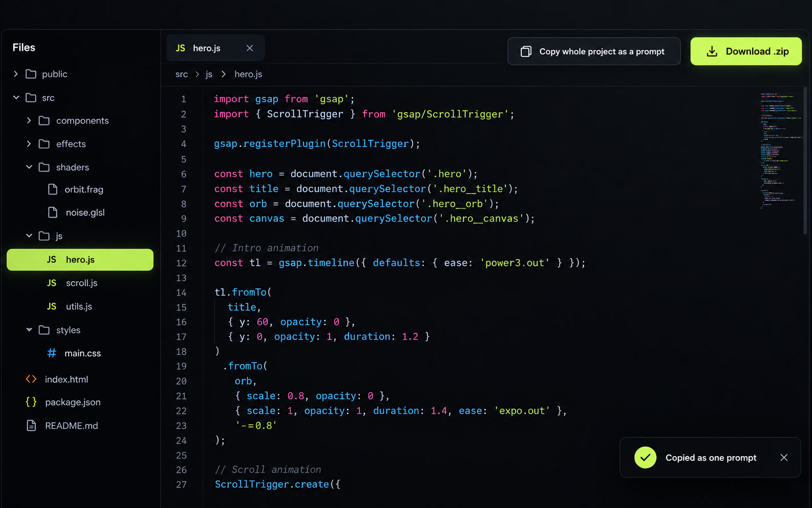Click the effects folder label

click(x=71, y=144)
